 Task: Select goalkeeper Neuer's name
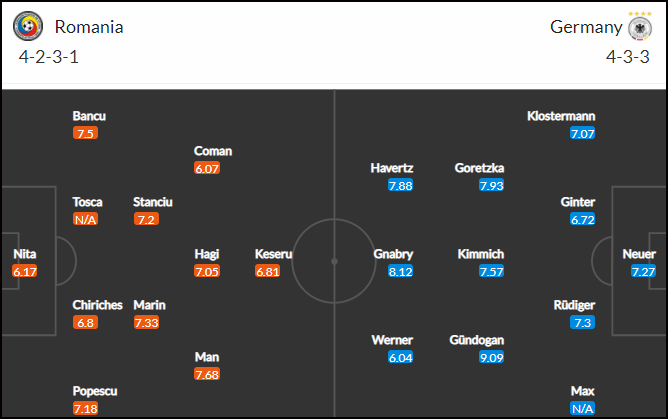pos(639,254)
